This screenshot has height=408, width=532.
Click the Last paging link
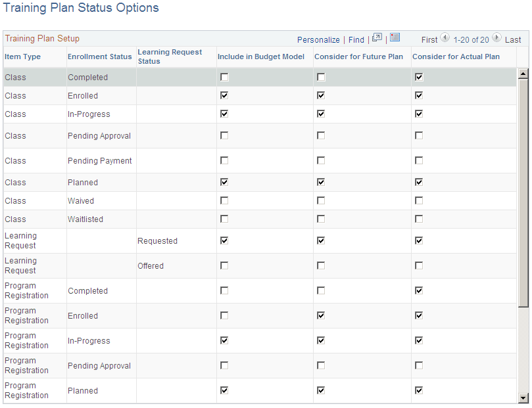pos(514,39)
